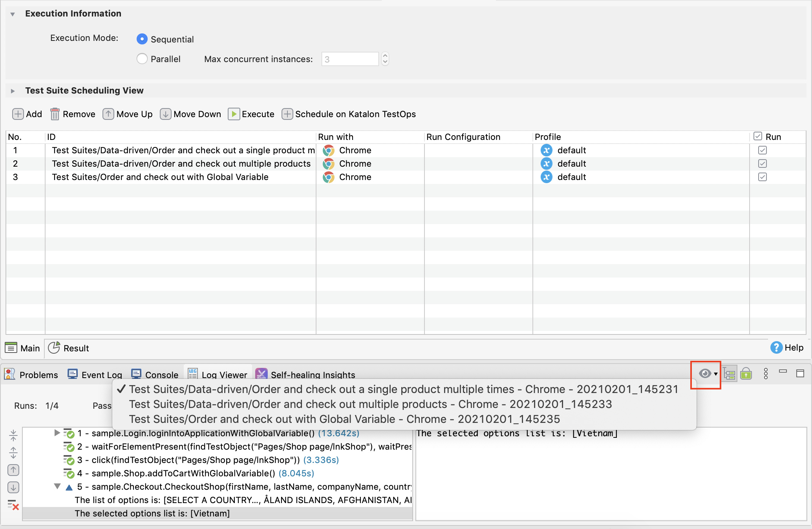Open the eye icon watched-suite dropdown
812x529 pixels.
click(708, 374)
